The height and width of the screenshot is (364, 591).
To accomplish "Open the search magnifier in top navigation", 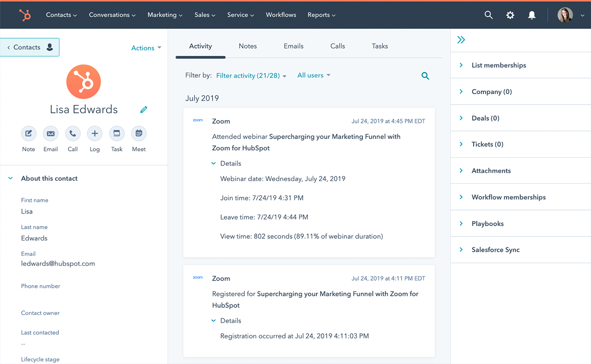I will (x=488, y=15).
